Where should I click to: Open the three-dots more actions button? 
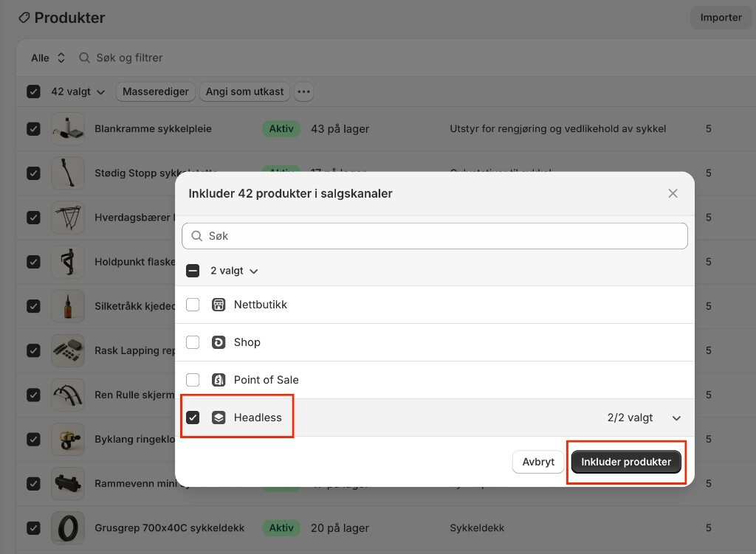303,91
